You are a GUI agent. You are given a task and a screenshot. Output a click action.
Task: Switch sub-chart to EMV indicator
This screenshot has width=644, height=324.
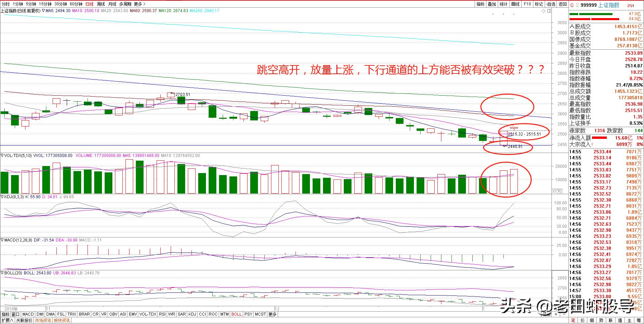pos(133,314)
